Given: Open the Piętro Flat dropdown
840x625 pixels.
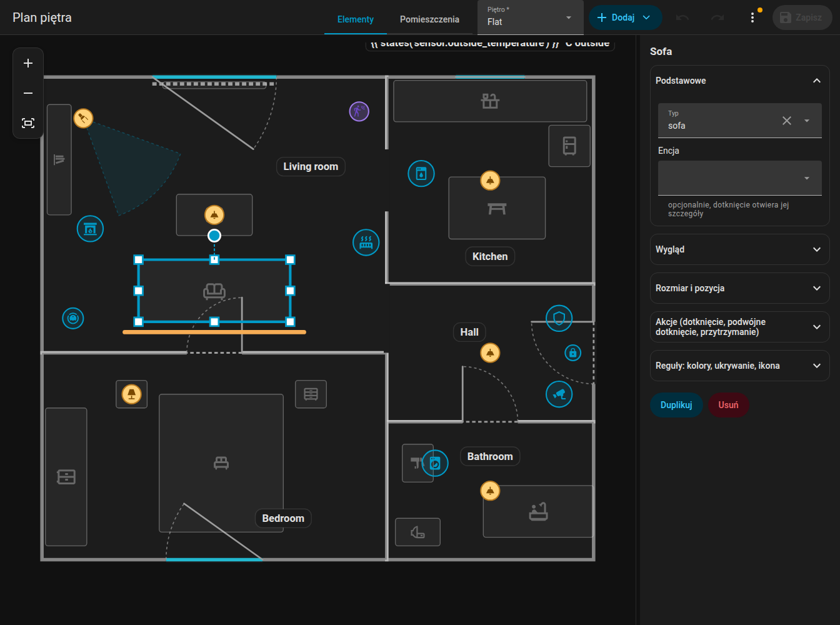Looking at the screenshot, I should (x=530, y=17).
